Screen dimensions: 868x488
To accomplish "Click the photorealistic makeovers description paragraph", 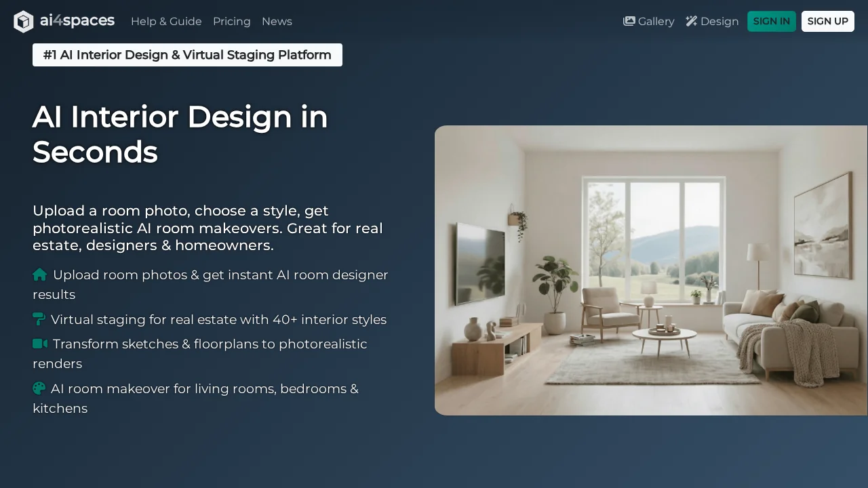I will [x=208, y=228].
